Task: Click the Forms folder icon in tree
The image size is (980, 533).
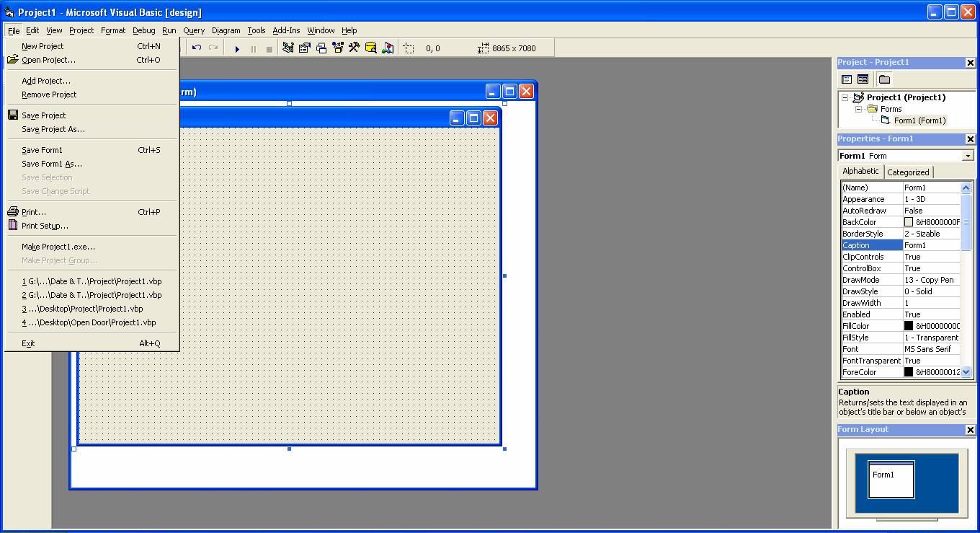Action: [x=872, y=109]
